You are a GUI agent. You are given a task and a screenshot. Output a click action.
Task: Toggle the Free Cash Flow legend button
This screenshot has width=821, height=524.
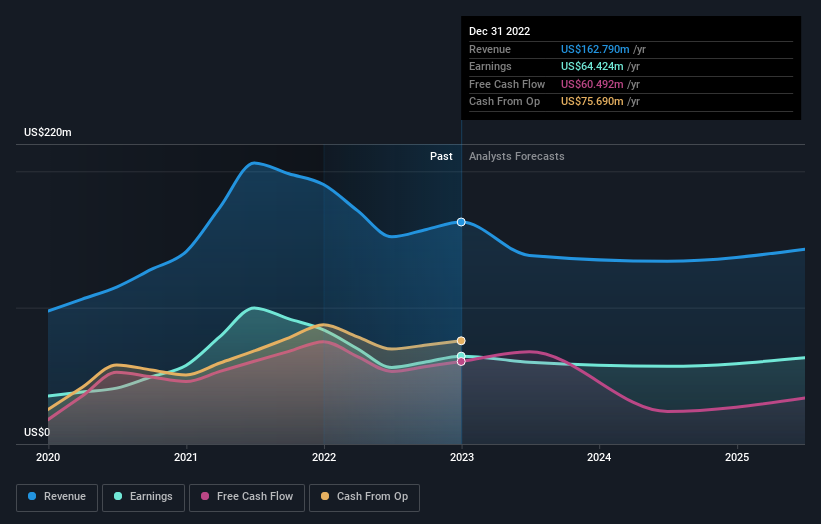[x=247, y=497]
